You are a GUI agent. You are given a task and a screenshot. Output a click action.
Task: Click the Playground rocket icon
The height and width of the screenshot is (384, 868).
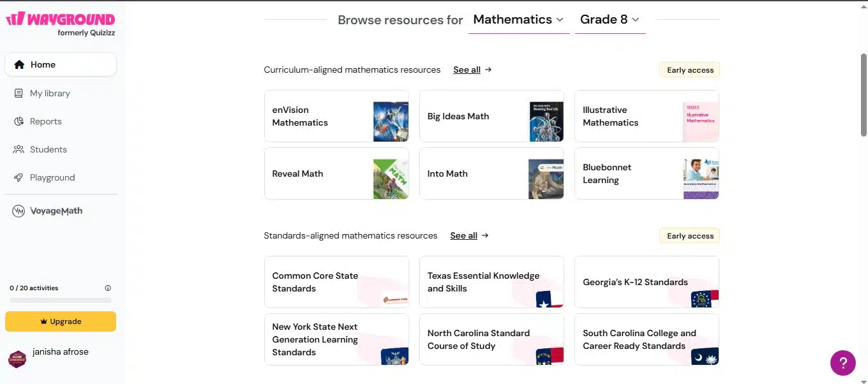19,177
